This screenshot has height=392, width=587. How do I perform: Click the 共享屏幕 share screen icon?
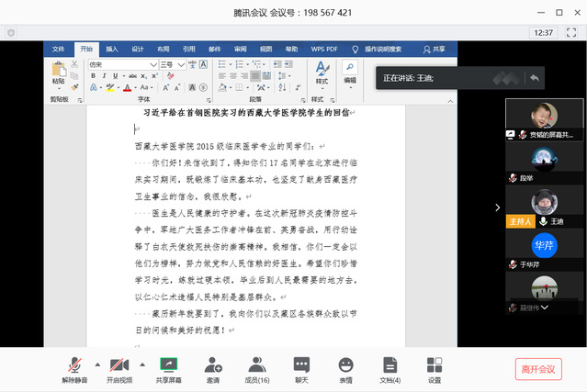tap(168, 365)
